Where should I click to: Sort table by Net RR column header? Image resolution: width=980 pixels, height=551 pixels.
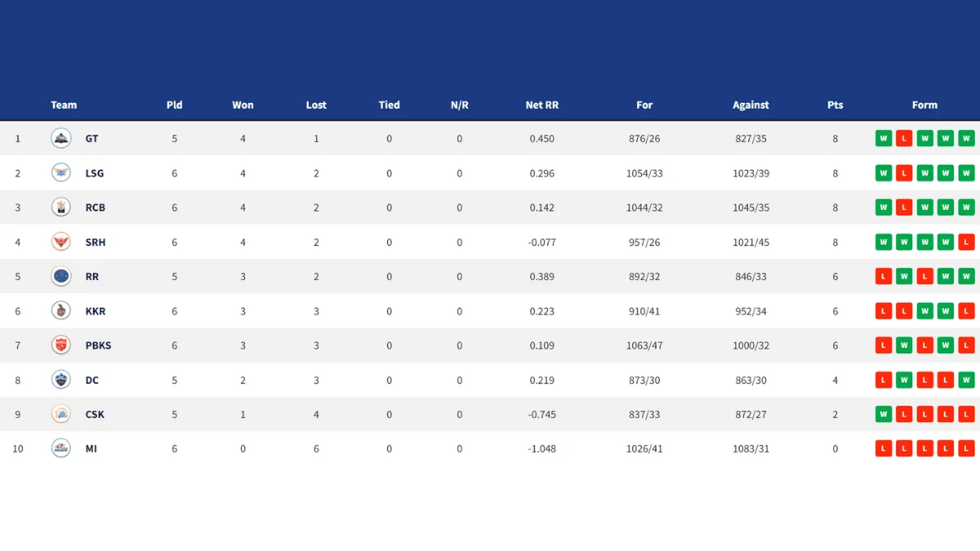click(x=541, y=105)
